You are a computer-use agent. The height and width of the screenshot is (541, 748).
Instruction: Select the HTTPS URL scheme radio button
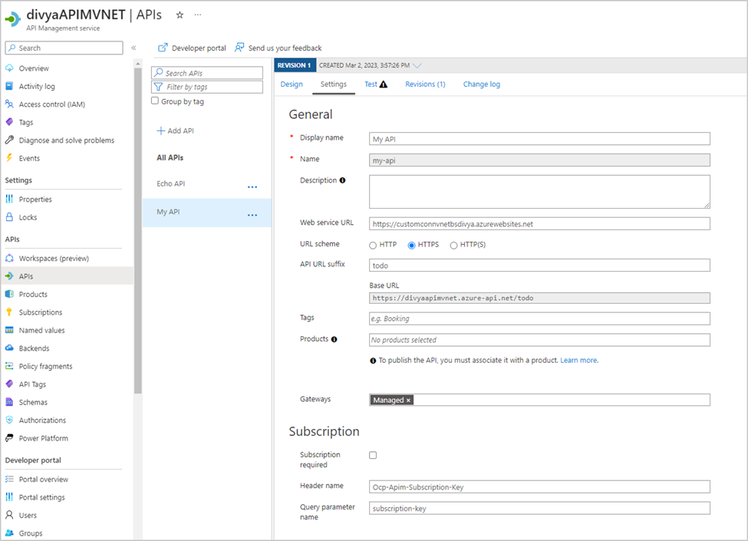(412, 245)
